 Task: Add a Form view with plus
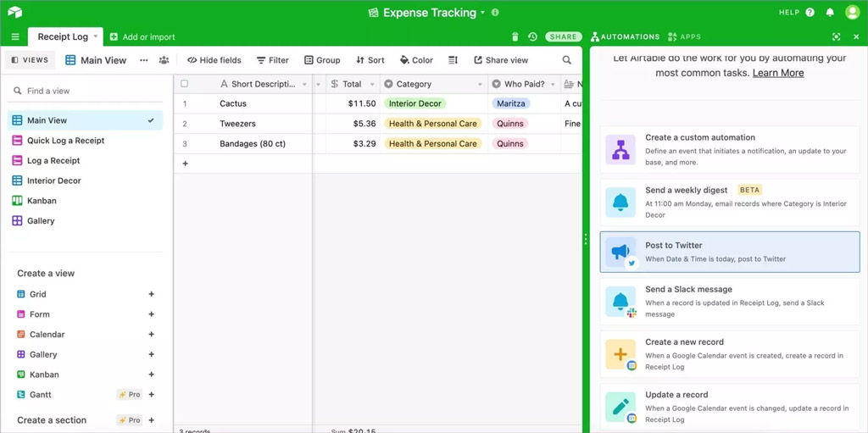pyautogui.click(x=151, y=314)
